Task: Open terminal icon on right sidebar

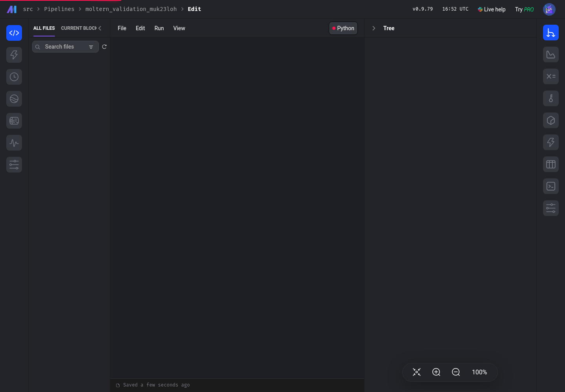Action: click(551, 186)
